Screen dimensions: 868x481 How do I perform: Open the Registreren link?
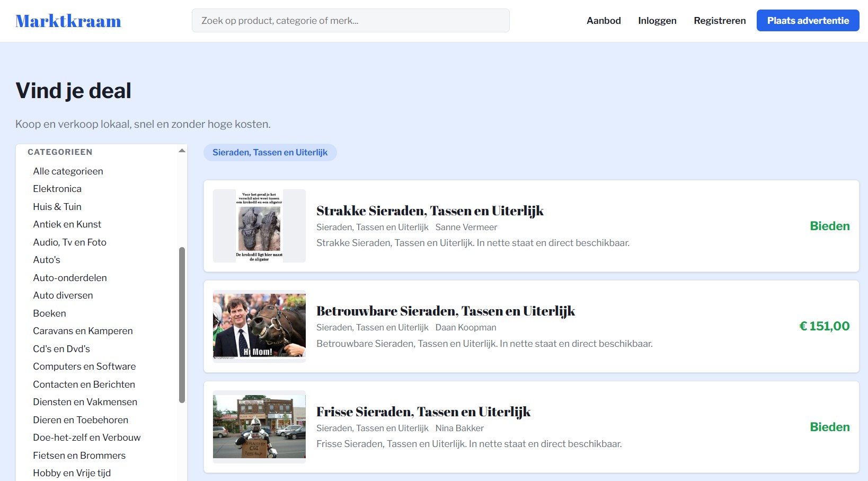pos(719,21)
